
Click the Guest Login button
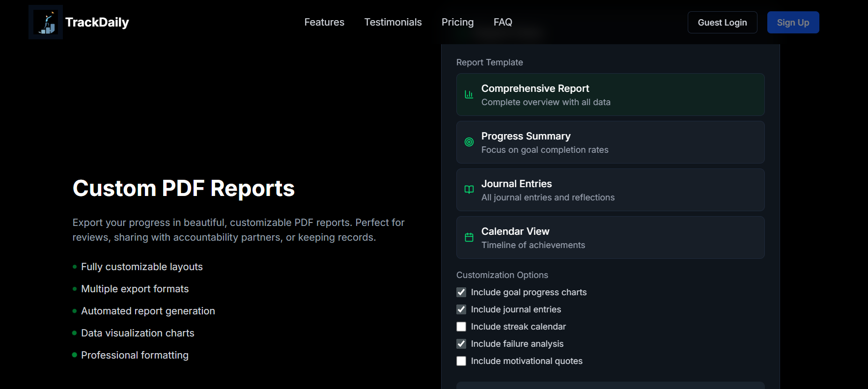[x=722, y=22]
